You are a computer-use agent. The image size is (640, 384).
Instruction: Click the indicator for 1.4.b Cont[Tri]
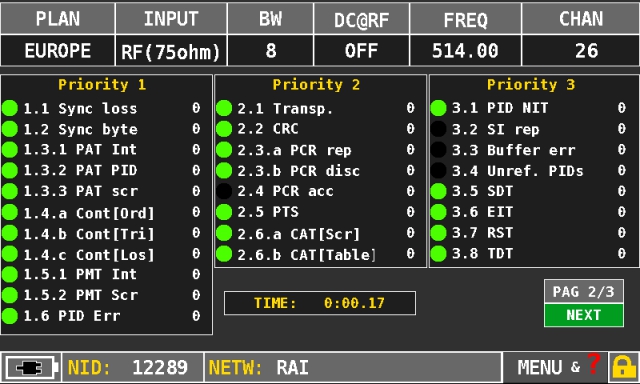click(x=10, y=233)
